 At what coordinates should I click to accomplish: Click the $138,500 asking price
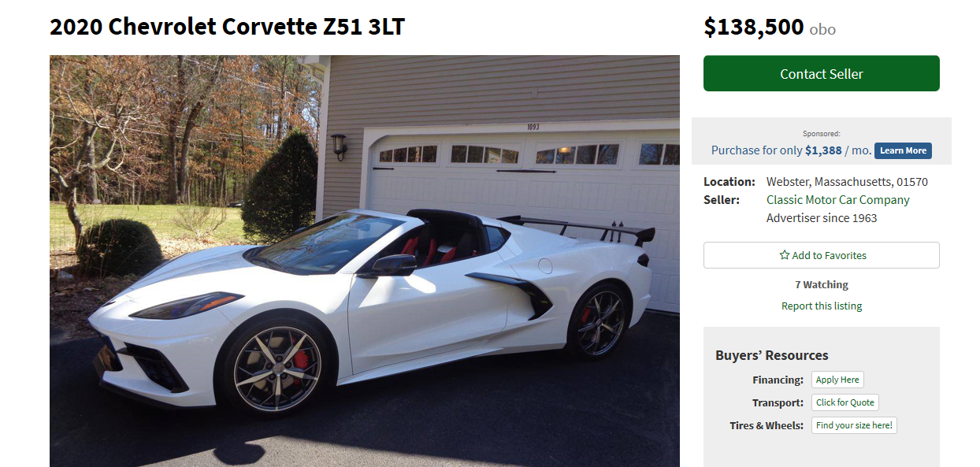(754, 27)
